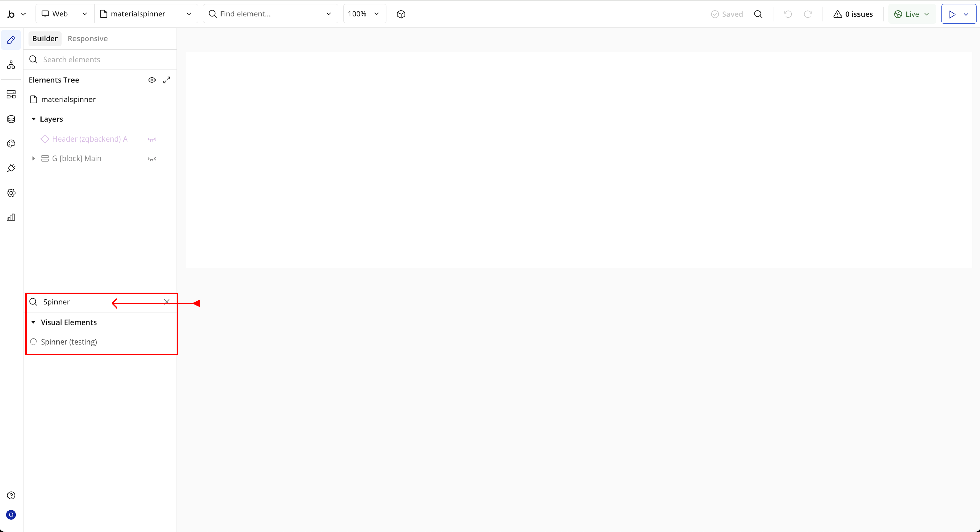This screenshot has width=980, height=532.
Task: Open the Workflow tab icon in sidebar
Action: point(11,65)
